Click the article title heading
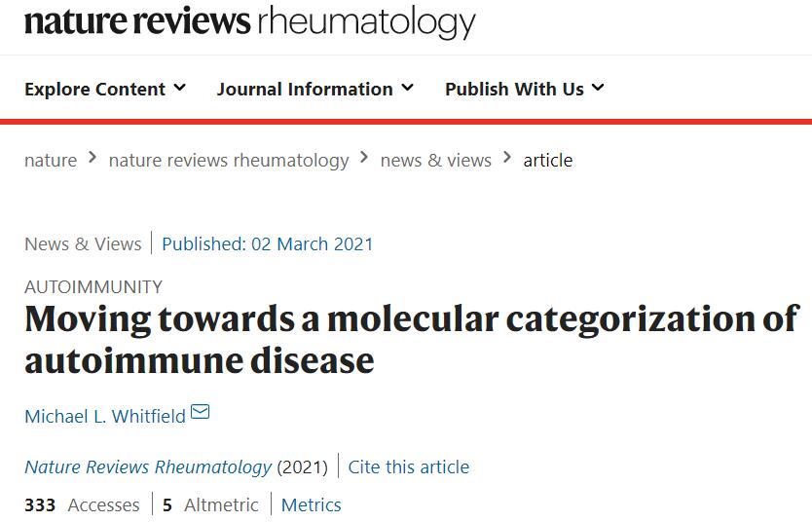The width and height of the screenshot is (812, 522). click(412, 340)
